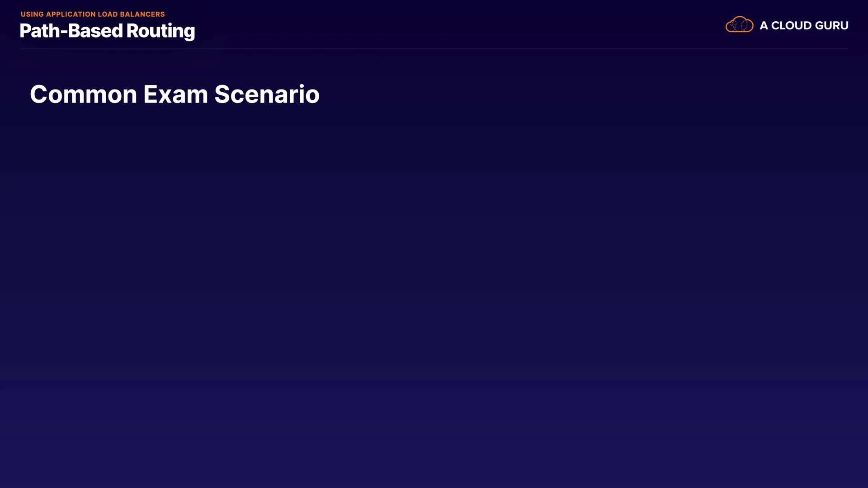The height and width of the screenshot is (488, 868).
Task: Click the horizontal divider line under the header
Action: coord(434,48)
